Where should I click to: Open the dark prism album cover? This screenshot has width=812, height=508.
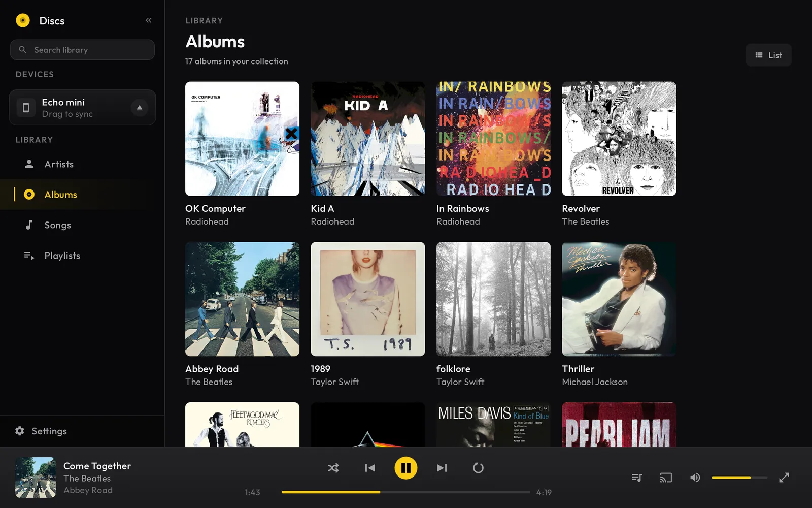[x=368, y=425]
